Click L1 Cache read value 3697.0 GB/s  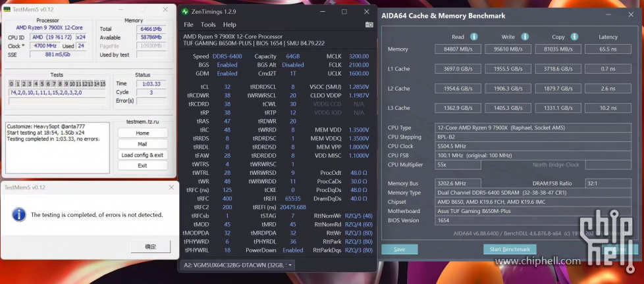[x=458, y=69]
